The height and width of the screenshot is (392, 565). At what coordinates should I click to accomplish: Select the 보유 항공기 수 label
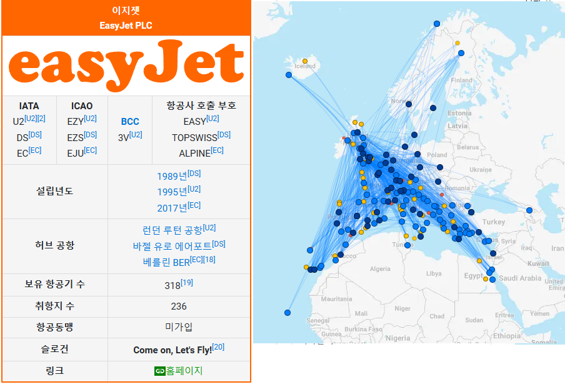(55, 285)
